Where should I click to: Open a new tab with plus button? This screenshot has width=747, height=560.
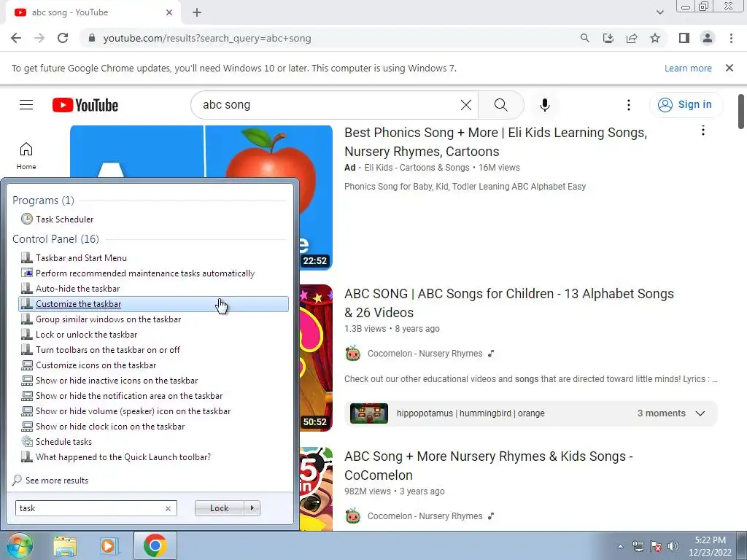point(197,12)
